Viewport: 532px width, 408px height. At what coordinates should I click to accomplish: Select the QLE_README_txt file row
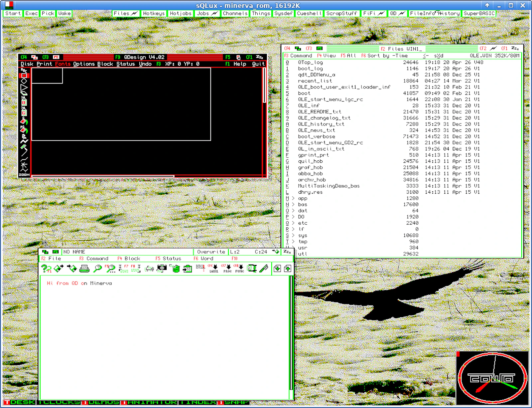(x=384, y=112)
